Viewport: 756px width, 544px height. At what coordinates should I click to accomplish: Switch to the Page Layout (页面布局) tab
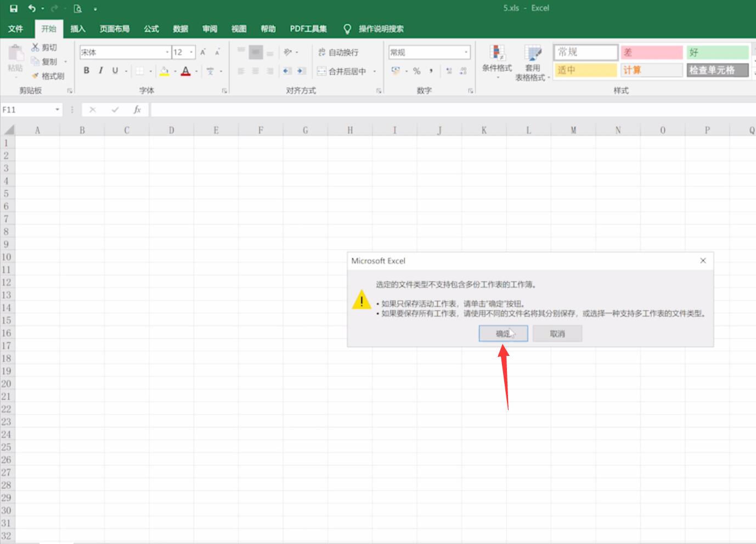[115, 29]
